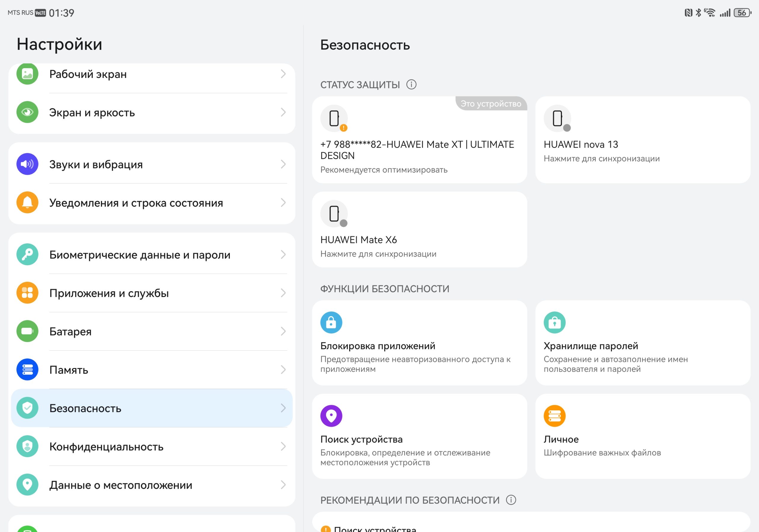
Task: Tap the Это устройство badge
Action: pyautogui.click(x=491, y=103)
